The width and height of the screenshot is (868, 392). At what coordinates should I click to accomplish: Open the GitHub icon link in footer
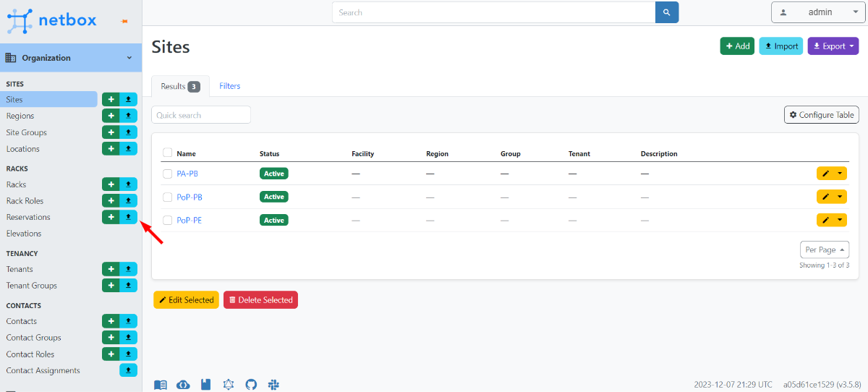[x=251, y=385]
